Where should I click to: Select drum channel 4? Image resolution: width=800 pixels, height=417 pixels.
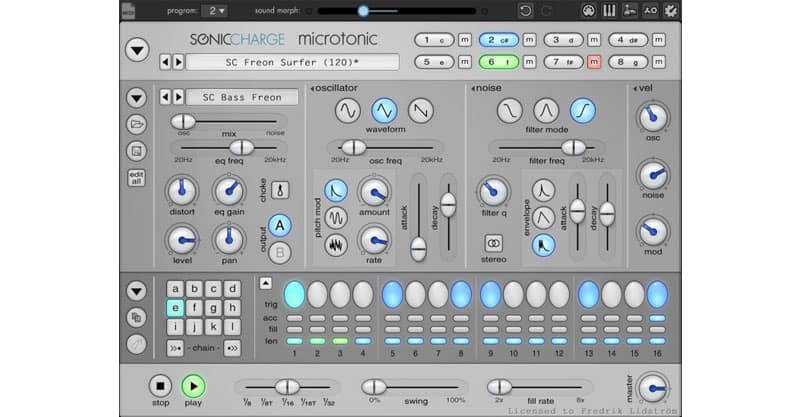click(x=628, y=40)
